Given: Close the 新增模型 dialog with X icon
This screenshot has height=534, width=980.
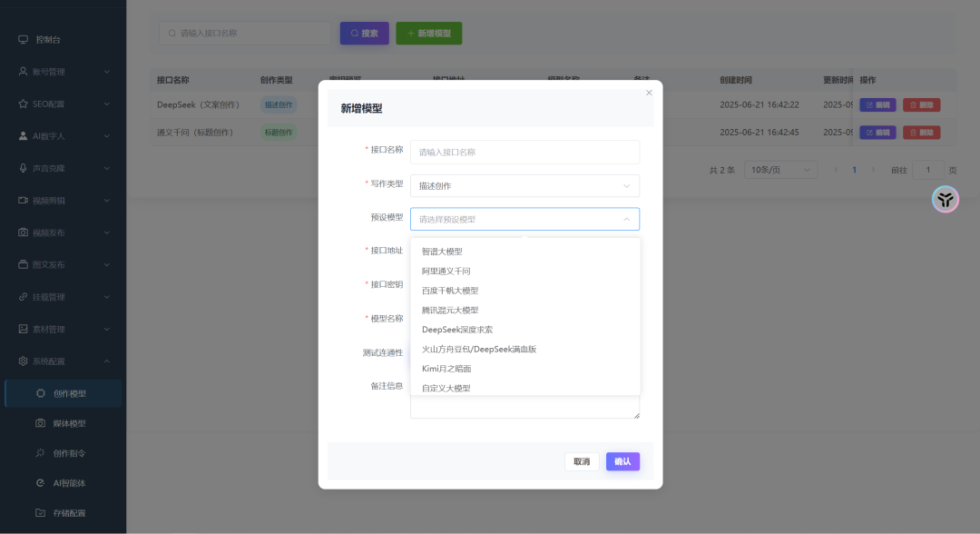Looking at the screenshot, I should pos(649,93).
